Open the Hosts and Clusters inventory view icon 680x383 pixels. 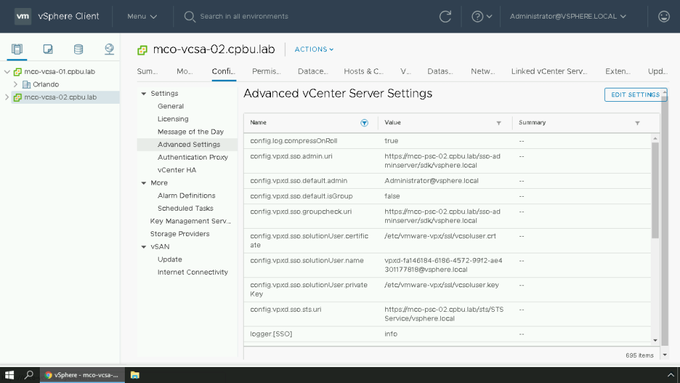(17, 49)
